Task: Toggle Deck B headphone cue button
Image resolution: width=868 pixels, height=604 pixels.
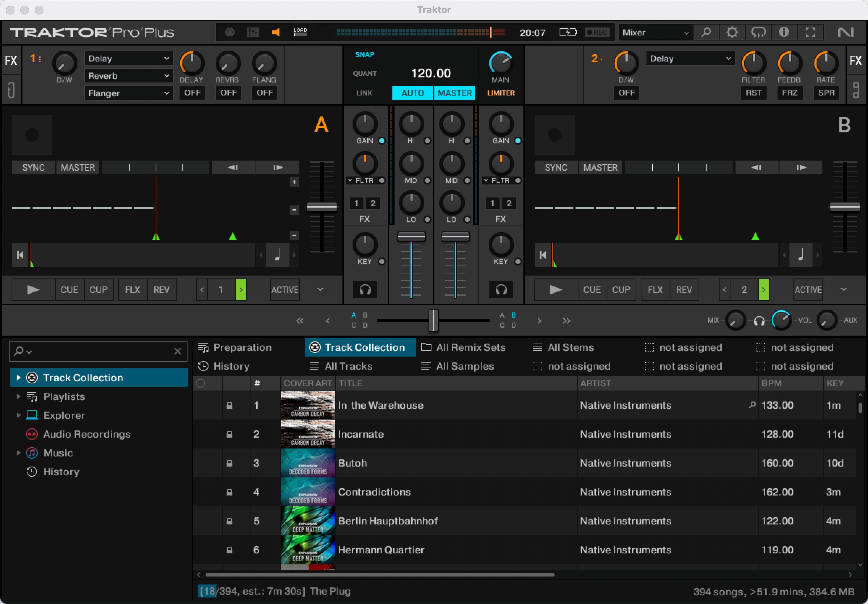Action: pyautogui.click(x=501, y=290)
